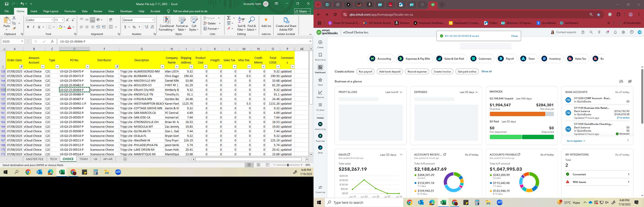
Task: Open Description column filter dropdown
Action: [162, 67]
